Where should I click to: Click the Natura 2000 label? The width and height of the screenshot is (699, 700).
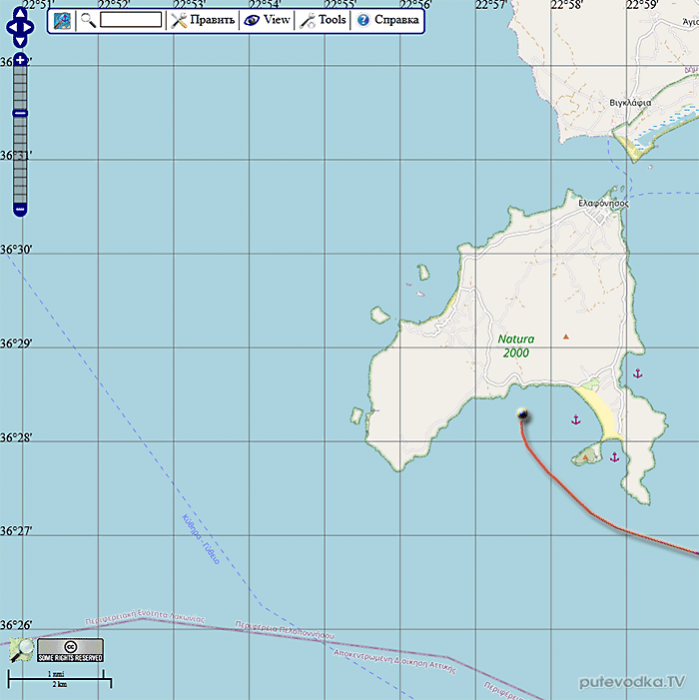pos(516,346)
